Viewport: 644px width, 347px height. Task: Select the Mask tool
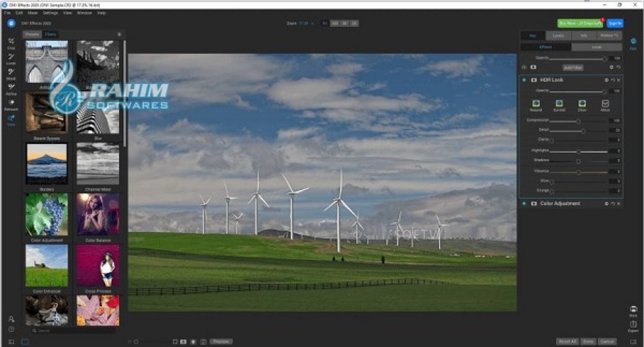[x=11, y=73]
